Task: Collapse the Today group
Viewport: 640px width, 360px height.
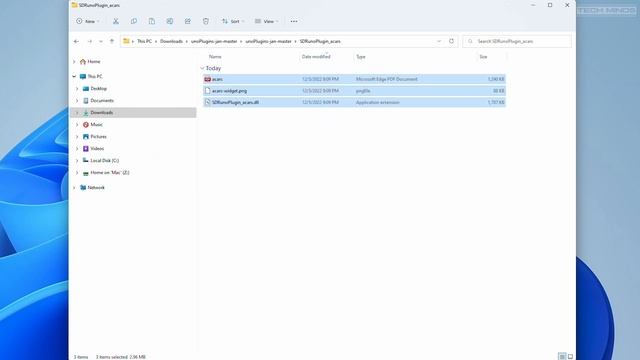Action: [x=202, y=68]
